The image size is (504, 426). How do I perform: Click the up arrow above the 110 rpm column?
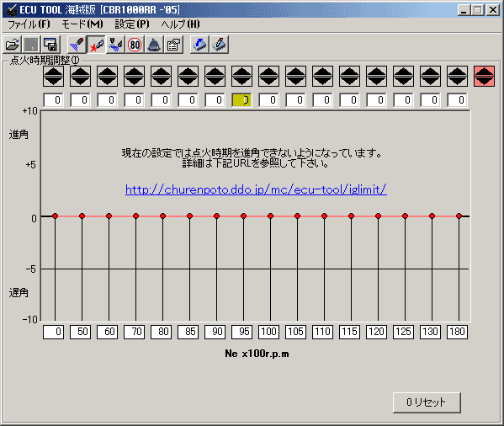[323, 71]
